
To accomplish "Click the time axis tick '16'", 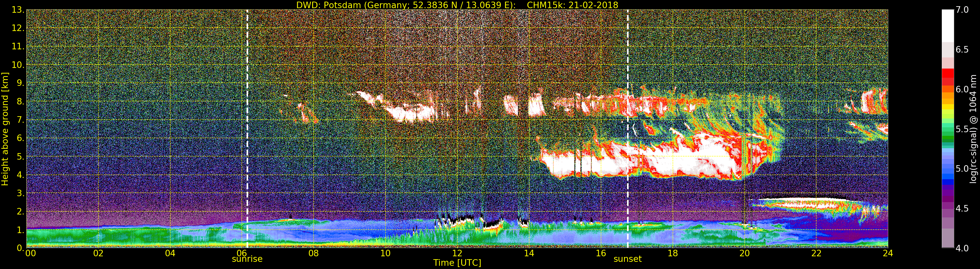I will tap(601, 253).
